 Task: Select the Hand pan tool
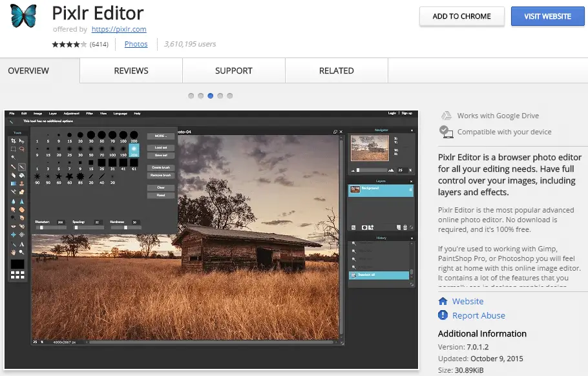point(13,253)
